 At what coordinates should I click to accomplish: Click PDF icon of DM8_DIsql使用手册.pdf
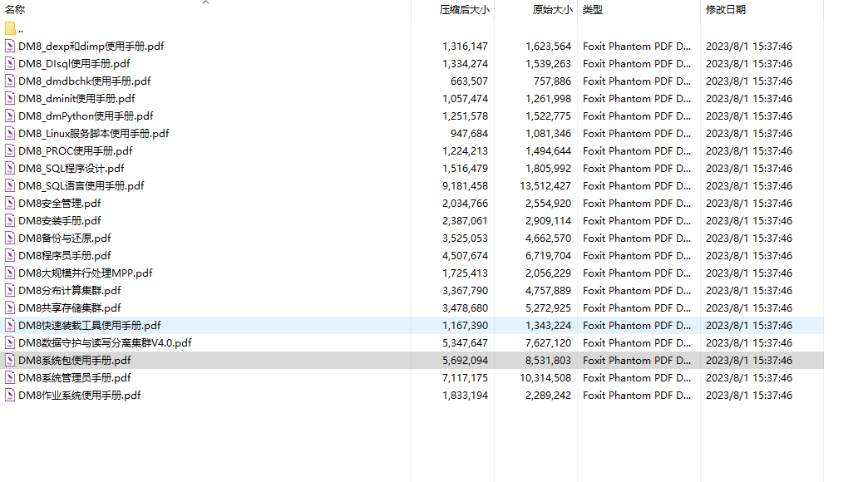(x=10, y=64)
